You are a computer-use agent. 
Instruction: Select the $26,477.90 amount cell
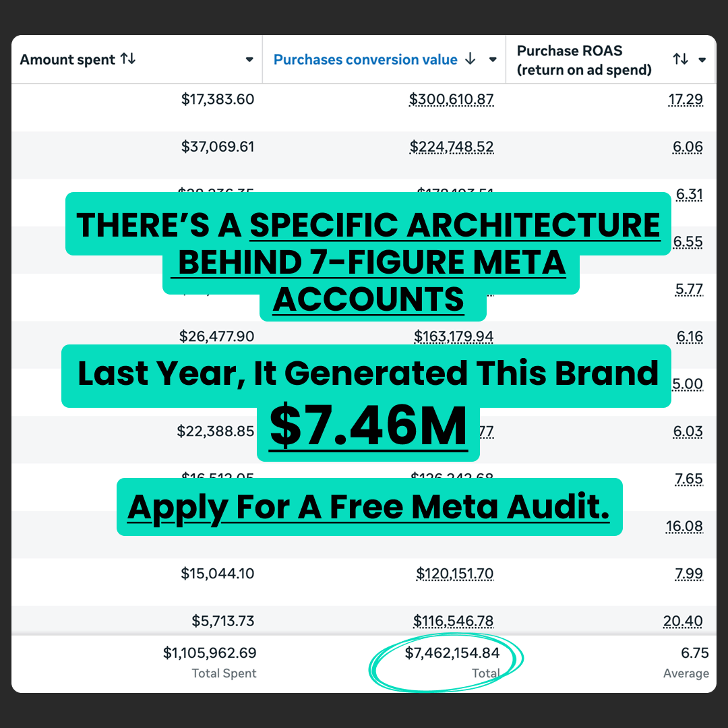pyautogui.click(x=217, y=336)
